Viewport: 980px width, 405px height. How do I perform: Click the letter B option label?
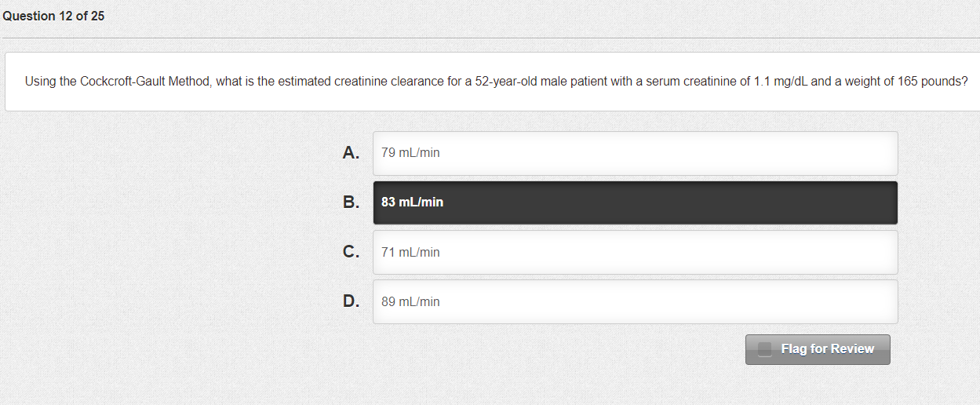pos(351,202)
